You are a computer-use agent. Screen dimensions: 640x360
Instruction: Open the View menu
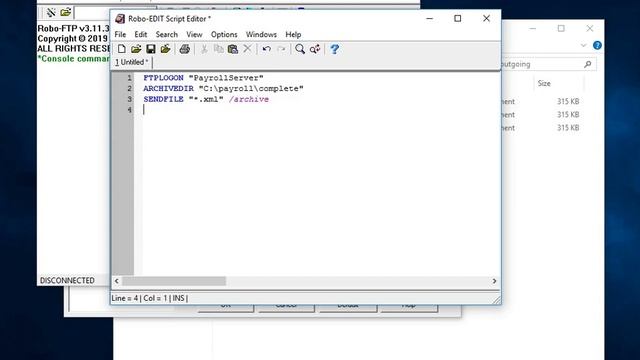(x=194, y=35)
